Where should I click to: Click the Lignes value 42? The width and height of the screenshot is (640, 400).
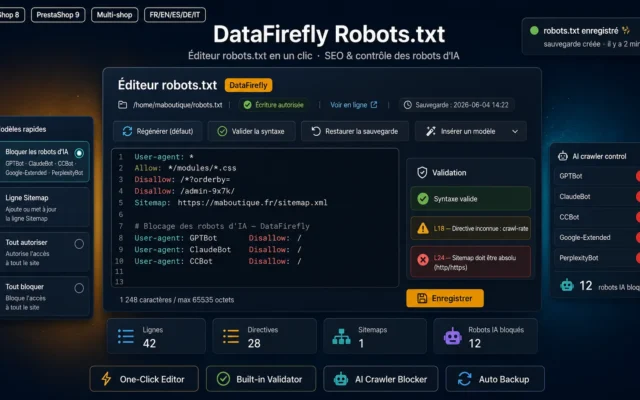[149, 343]
